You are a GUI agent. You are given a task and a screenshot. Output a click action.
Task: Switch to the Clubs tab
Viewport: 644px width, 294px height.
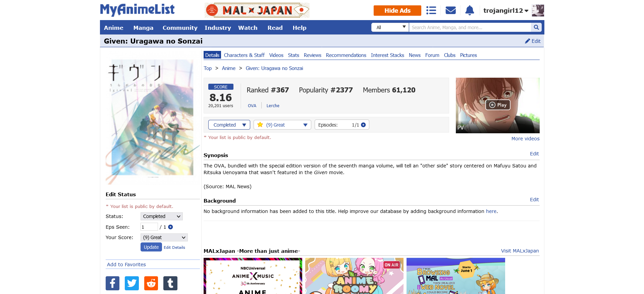coord(450,55)
